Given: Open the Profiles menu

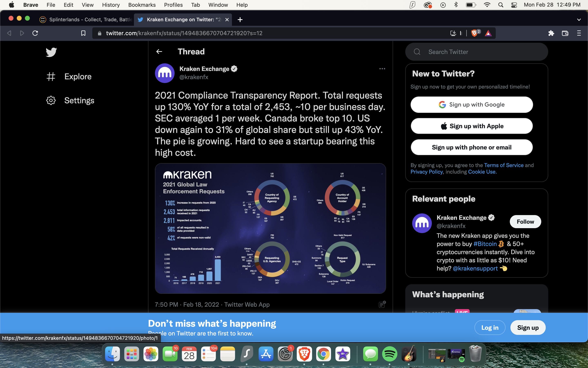Looking at the screenshot, I should pos(174,5).
